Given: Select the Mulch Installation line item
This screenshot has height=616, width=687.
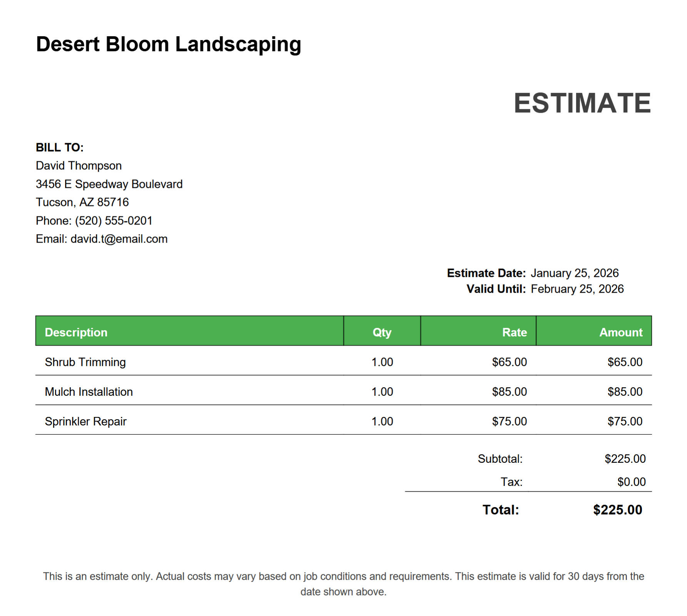Looking at the screenshot, I should coord(89,392).
